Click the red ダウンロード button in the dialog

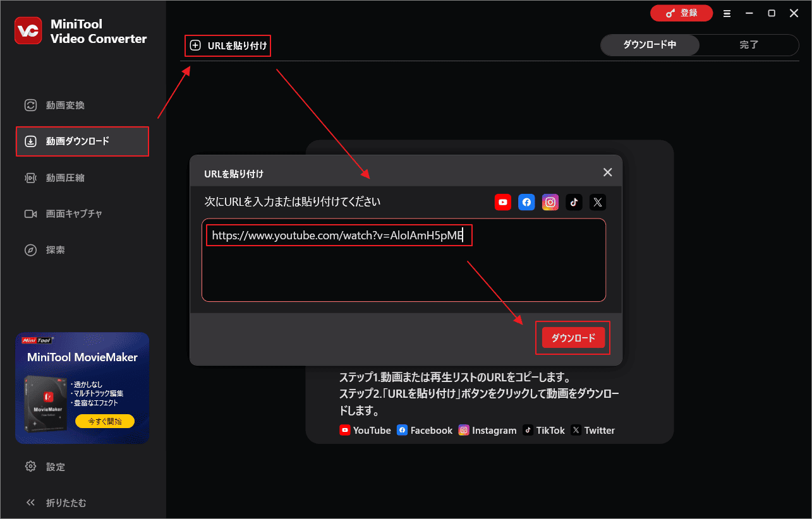pos(573,338)
